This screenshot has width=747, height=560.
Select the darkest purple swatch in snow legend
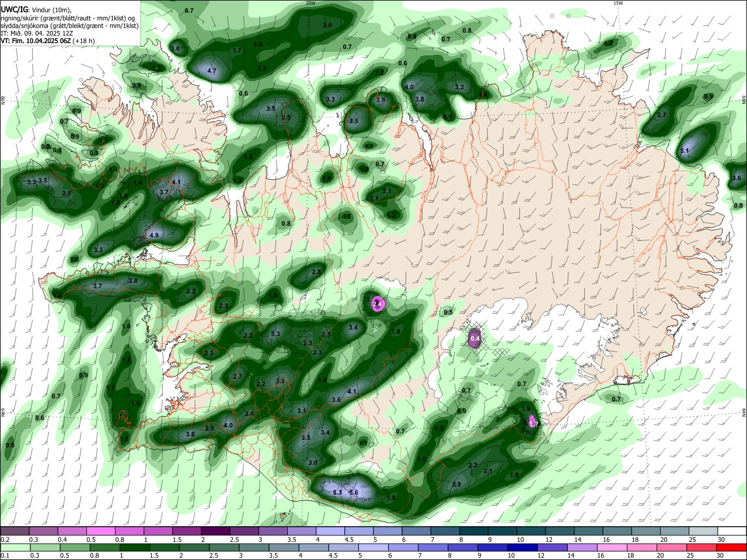point(215,531)
